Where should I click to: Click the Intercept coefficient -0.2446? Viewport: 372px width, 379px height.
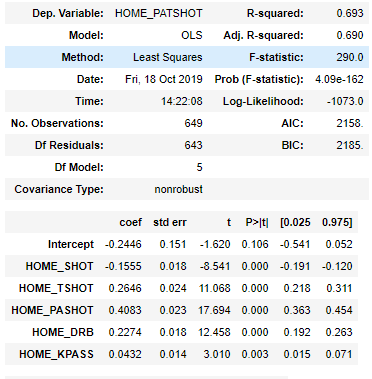tap(123, 244)
